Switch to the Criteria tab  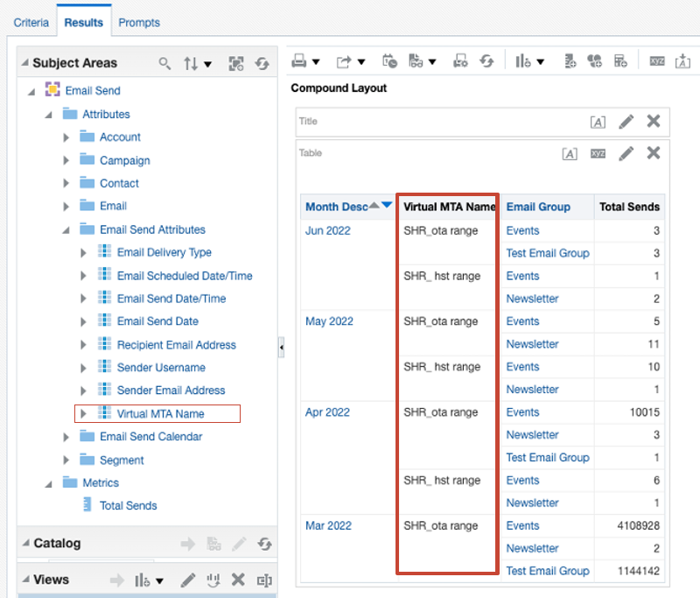click(x=31, y=22)
